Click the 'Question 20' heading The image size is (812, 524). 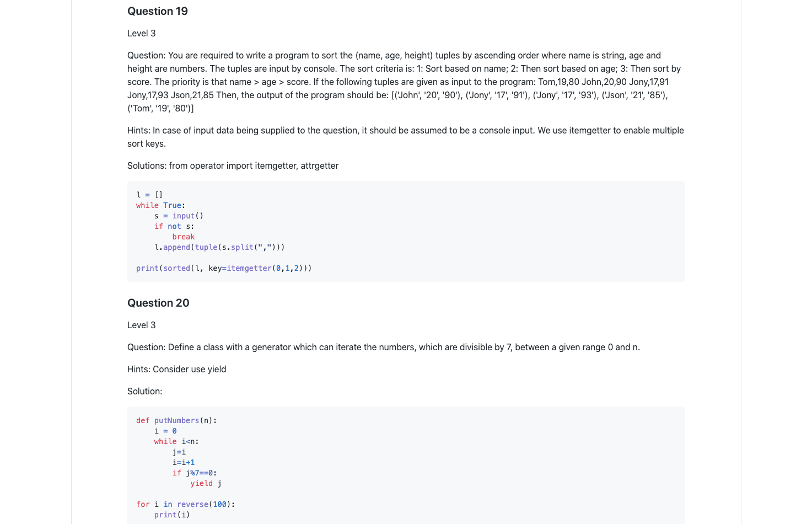[x=158, y=303]
